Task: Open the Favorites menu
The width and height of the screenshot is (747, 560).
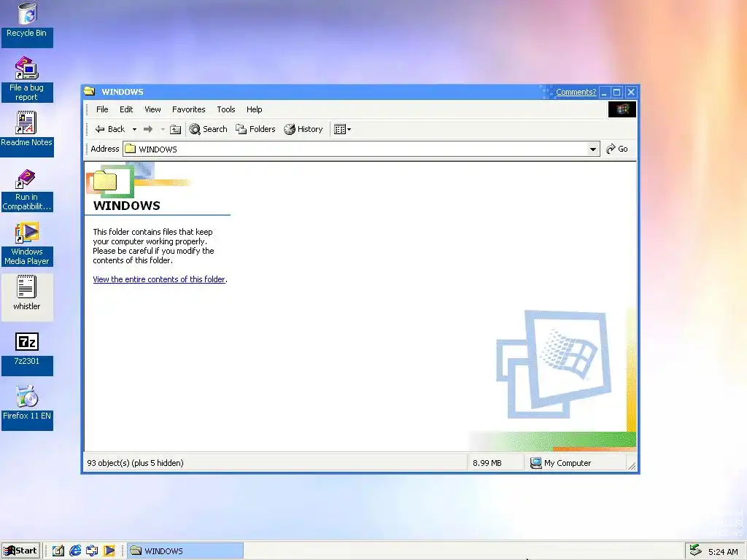Action: coord(189,109)
